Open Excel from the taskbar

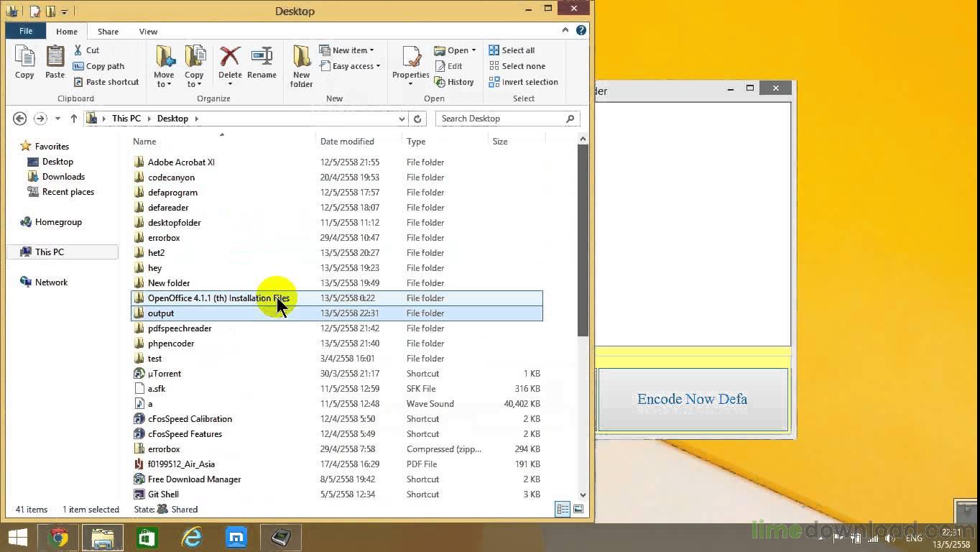tap(147, 538)
